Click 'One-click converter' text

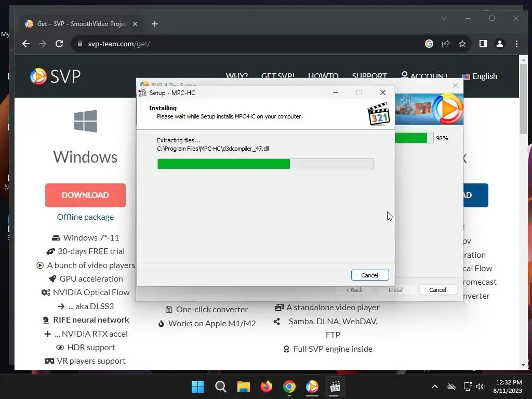212,310
